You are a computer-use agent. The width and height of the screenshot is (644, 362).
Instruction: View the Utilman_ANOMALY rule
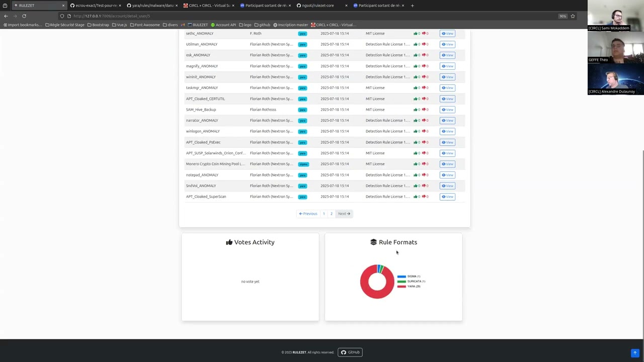(x=447, y=44)
